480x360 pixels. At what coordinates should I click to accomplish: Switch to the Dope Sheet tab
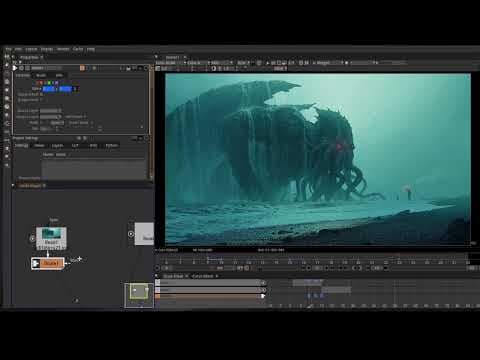(174, 276)
